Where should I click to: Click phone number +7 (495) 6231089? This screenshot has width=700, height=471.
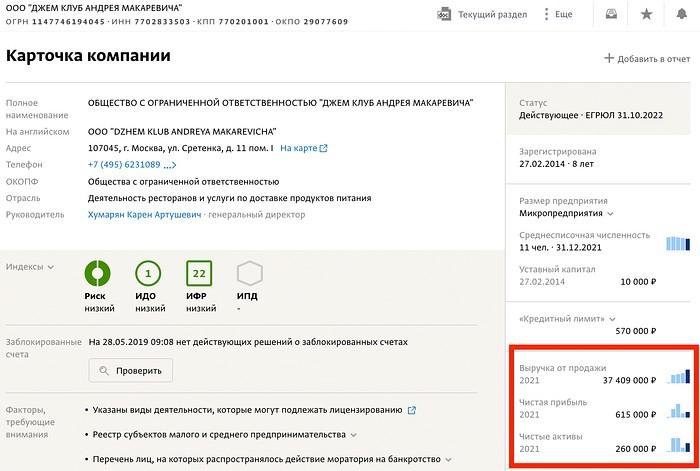click(124, 164)
